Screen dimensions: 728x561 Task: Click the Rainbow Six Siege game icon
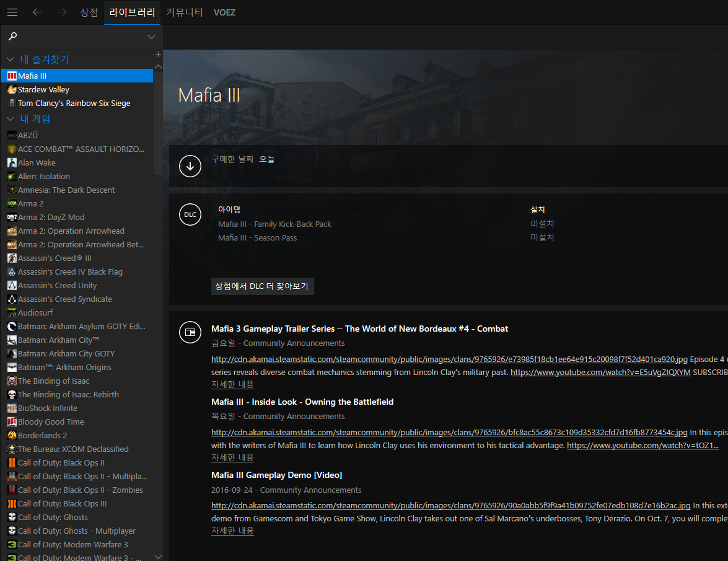(12, 103)
